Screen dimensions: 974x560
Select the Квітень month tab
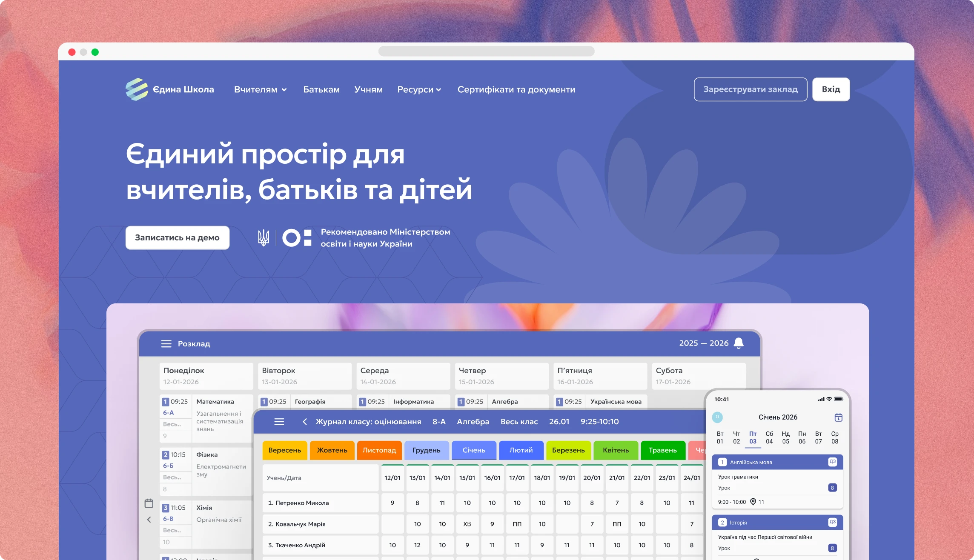point(616,450)
